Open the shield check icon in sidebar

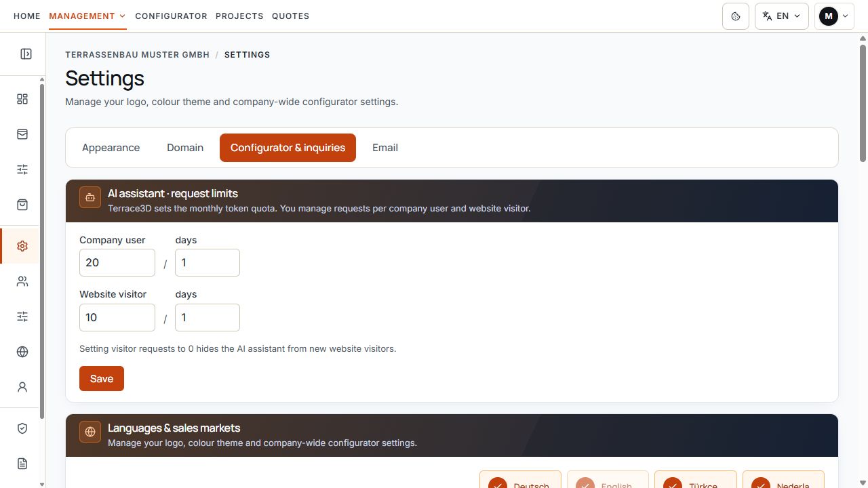coord(22,428)
